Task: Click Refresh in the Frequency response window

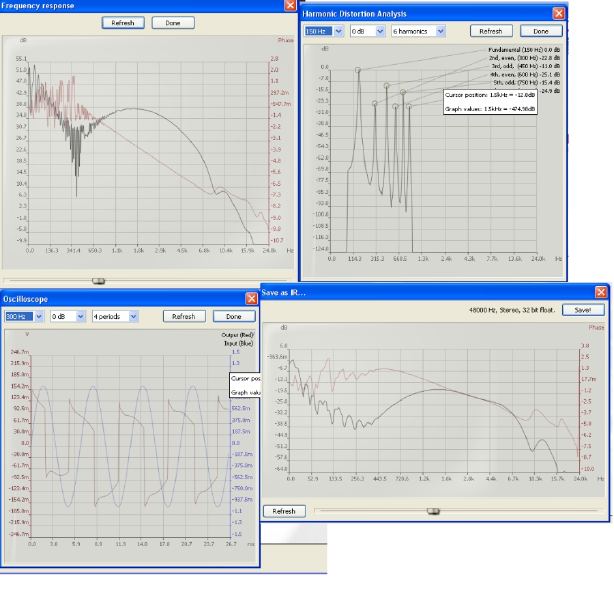Action: (x=124, y=22)
